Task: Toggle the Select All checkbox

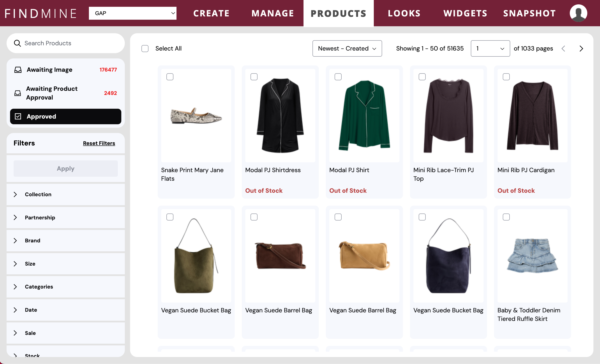Action: [x=145, y=49]
